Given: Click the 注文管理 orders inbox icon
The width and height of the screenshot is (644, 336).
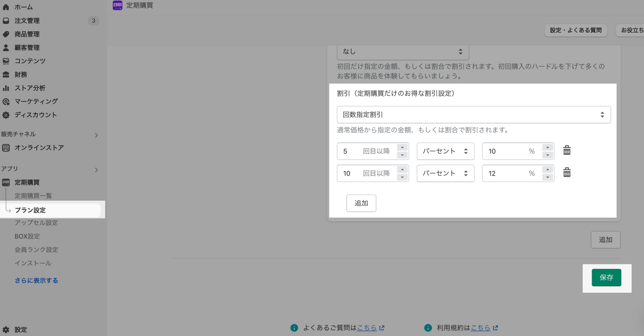Looking at the screenshot, I should 6,21.
